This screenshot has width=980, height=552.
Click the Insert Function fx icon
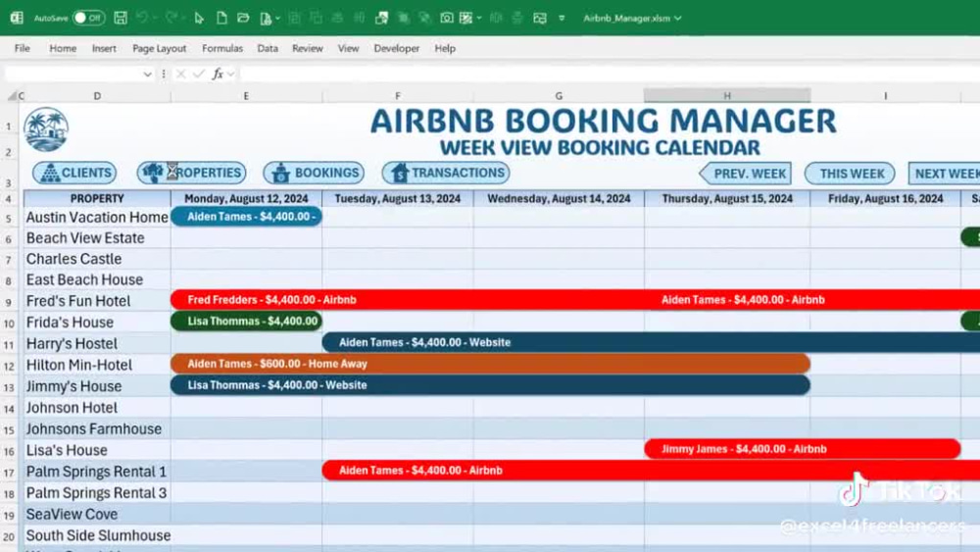pos(218,74)
